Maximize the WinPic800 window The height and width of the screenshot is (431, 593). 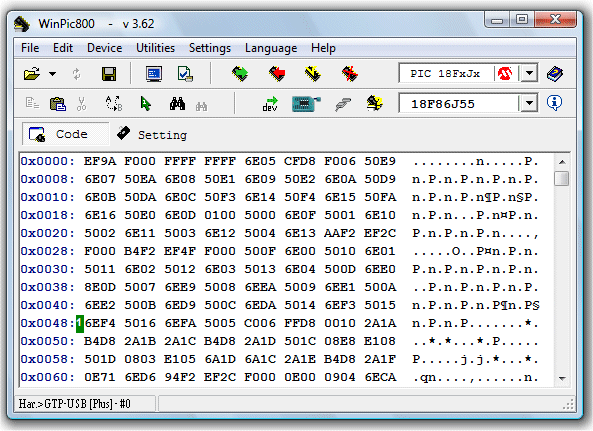[x=522, y=19]
